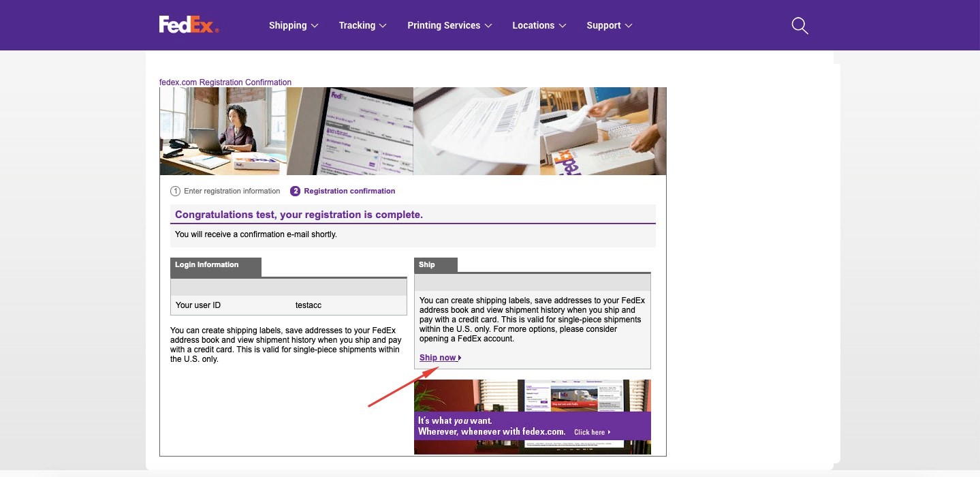The width and height of the screenshot is (980, 477).
Task: Expand the Printing Services chevron
Action: coord(488,26)
